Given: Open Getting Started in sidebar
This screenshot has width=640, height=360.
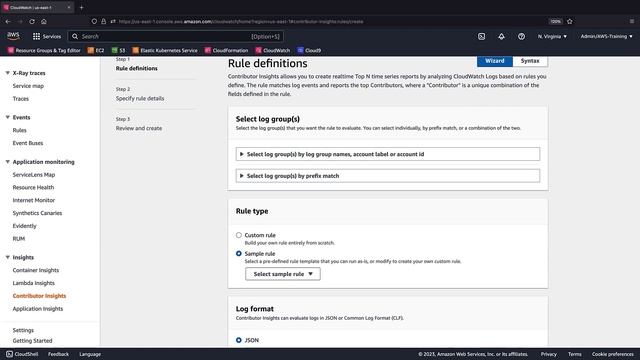Looking at the screenshot, I should pos(32,341).
